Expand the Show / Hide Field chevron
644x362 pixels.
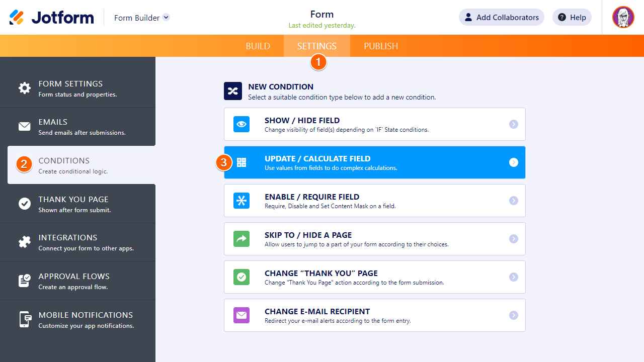point(513,124)
